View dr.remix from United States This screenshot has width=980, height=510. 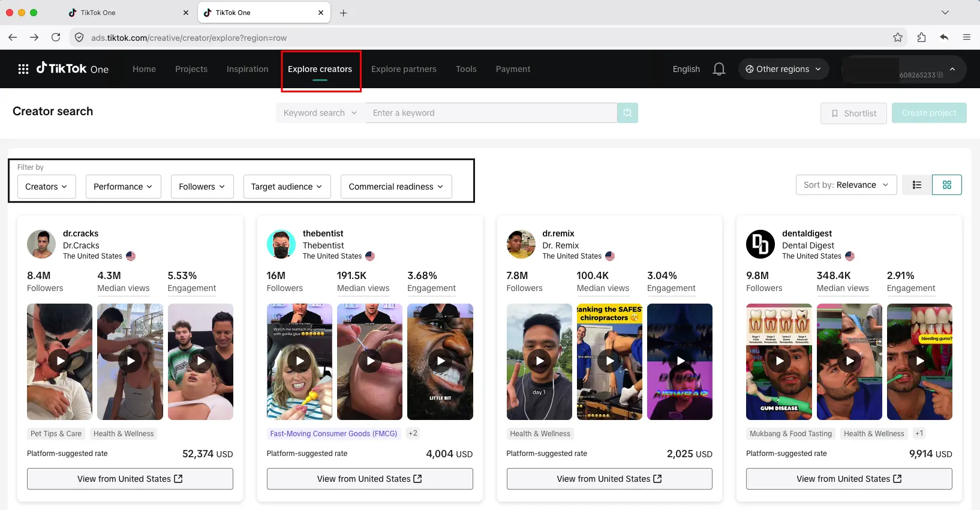609,479
